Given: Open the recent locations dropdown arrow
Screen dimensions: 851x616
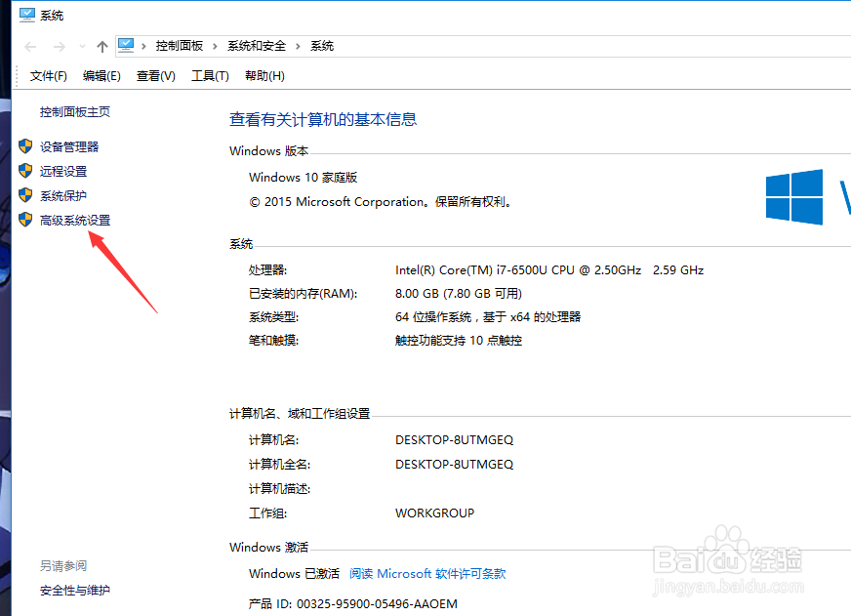Looking at the screenshot, I should [83, 47].
